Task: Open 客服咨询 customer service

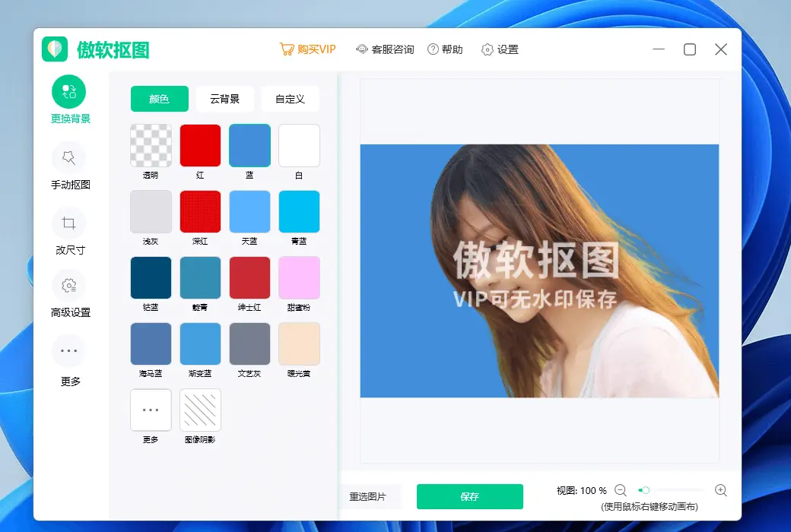Action: (386, 49)
